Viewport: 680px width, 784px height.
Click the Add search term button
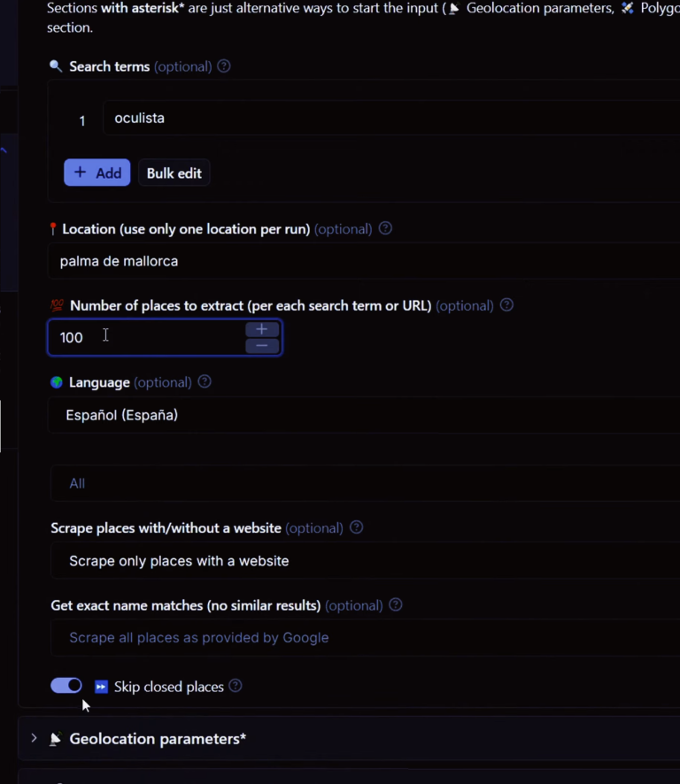pos(97,173)
